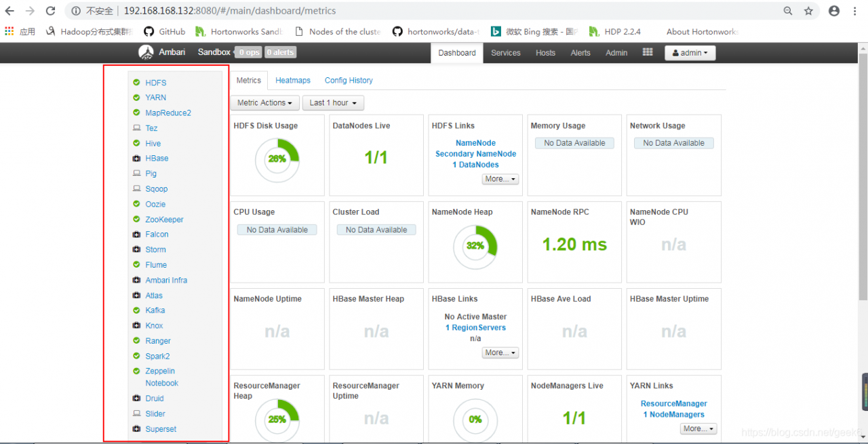Click the NameNode Heap 32% gauge
Viewport: 868px width, 444px height.
pyautogui.click(x=475, y=245)
